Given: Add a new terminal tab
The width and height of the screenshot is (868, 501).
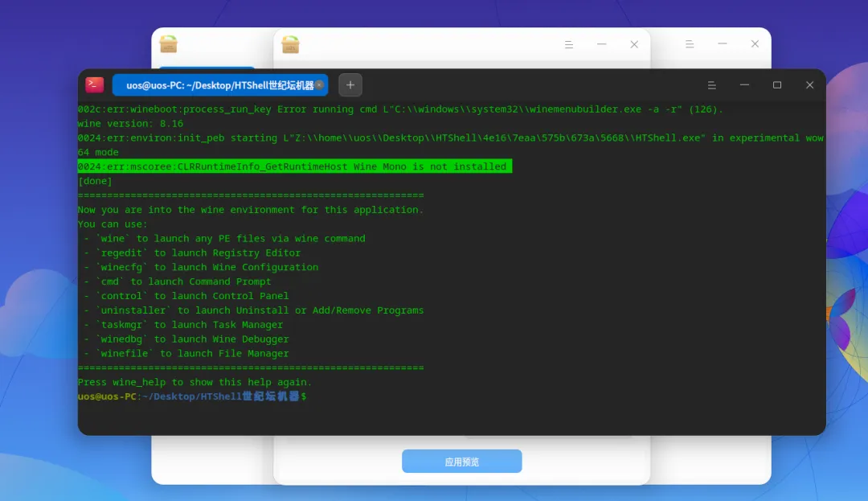Looking at the screenshot, I should coord(350,85).
